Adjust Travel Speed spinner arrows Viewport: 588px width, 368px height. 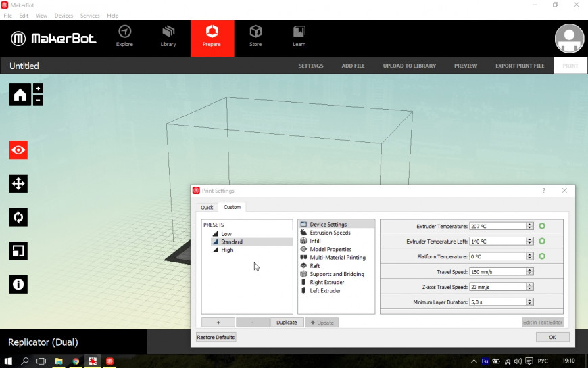[529, 271]
